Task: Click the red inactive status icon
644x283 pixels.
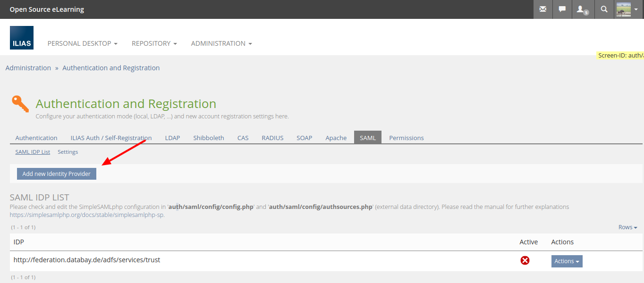Action: click(525, 260)
